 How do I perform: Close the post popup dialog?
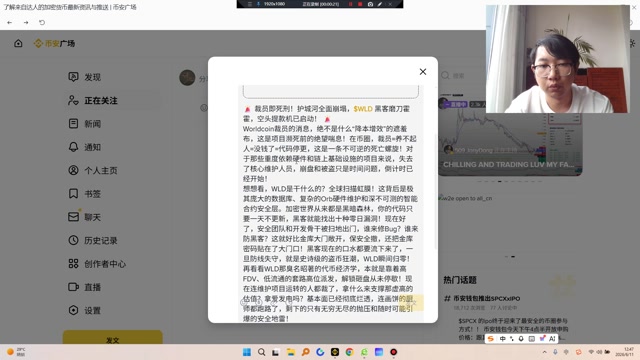(x=423, y=72)
